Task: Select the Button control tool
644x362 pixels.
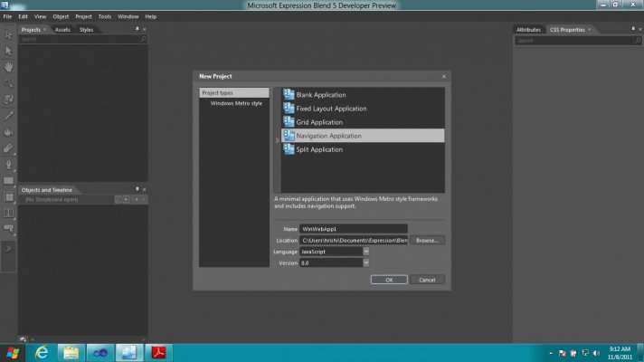Action: (x=8, y=228)
